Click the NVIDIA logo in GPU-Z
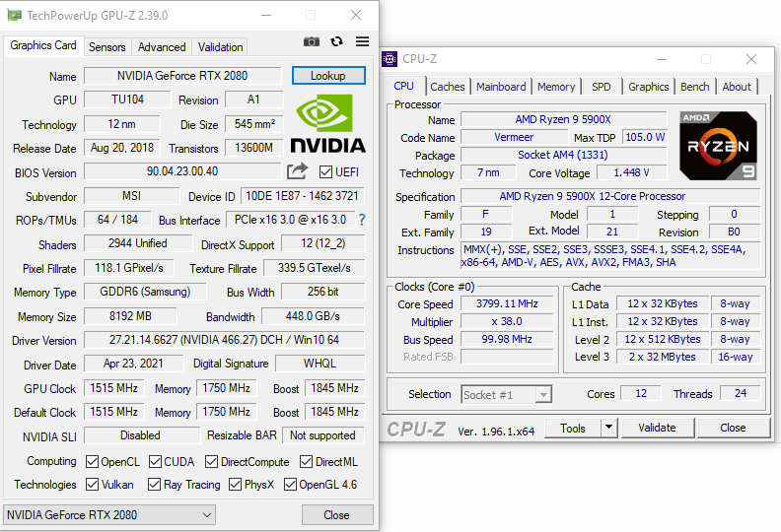Viewport: 781px width, 532px height. click(x=327, y=123)
